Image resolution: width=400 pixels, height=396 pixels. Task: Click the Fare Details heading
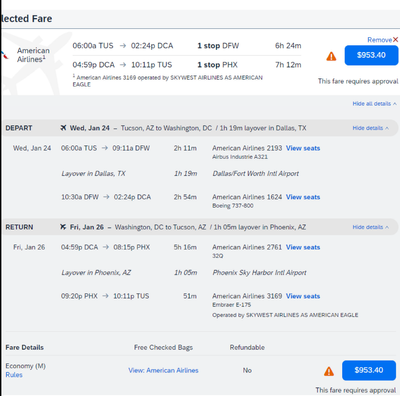[x=24, y=347]
